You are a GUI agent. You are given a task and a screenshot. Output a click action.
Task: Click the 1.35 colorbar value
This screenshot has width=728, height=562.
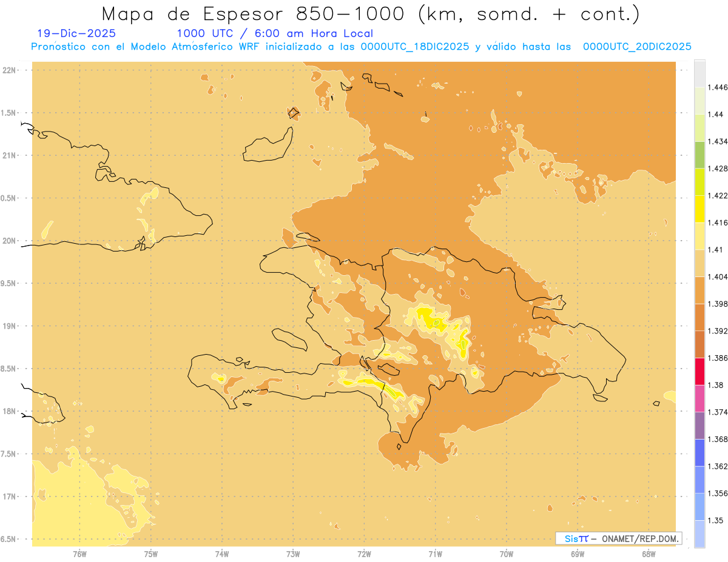[x=716, y=521]
